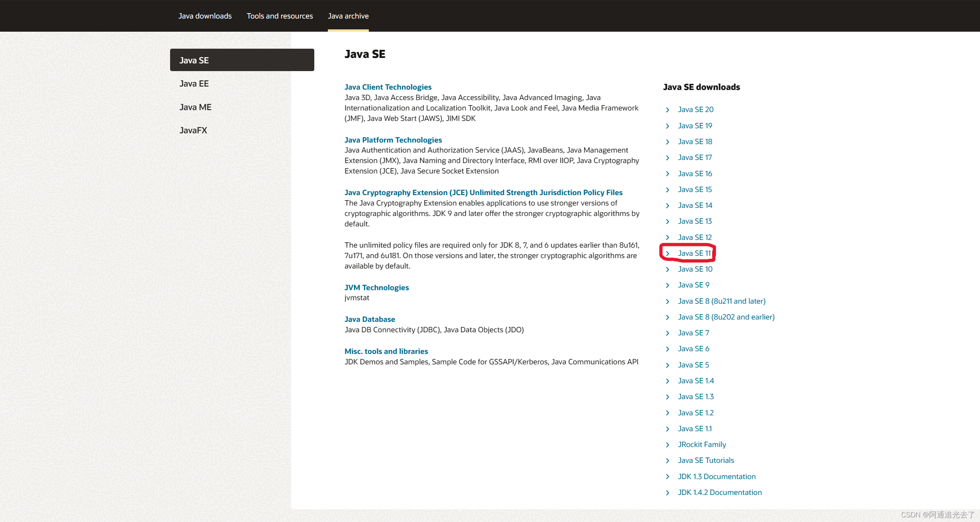Click the chevron beside Java SE 17

click(x=668, y=158)
